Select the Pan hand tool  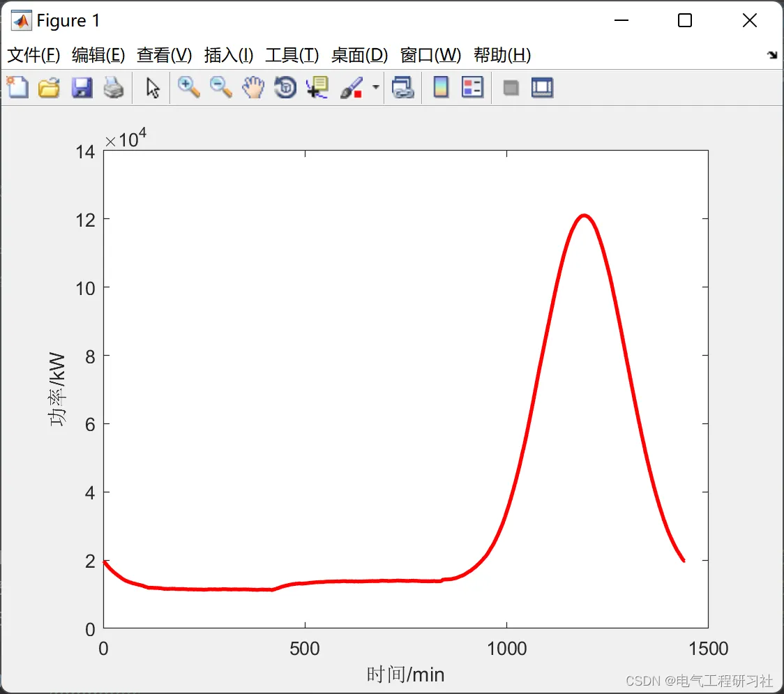tap(253, 87)
